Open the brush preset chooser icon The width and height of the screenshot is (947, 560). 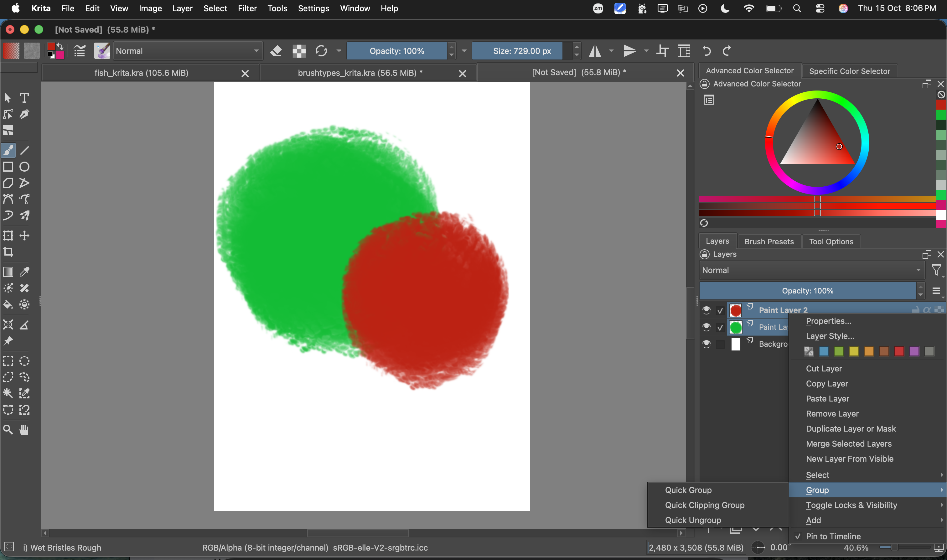pyautogui.click(x=102, y=50)
